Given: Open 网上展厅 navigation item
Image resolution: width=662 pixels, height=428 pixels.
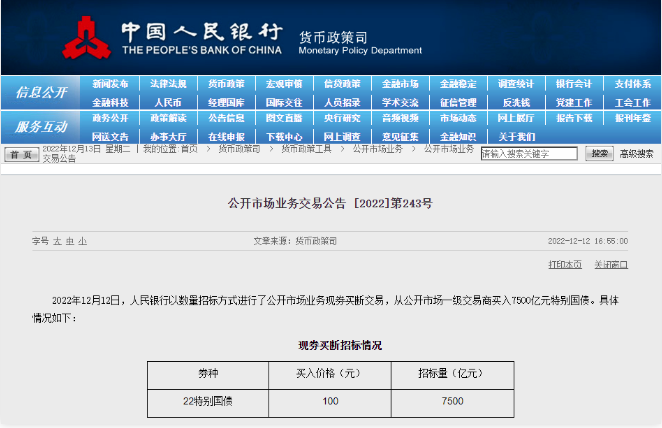Looking at the screenshot, I should pos(516,118).
